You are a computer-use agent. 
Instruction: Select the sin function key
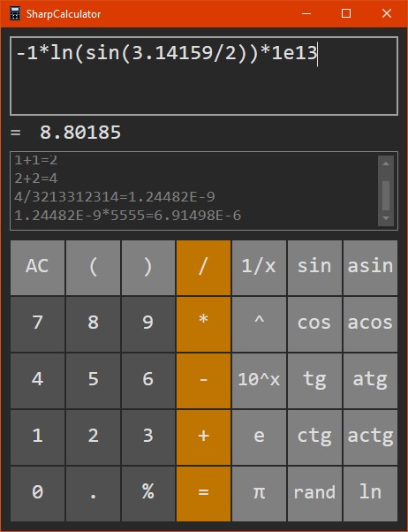[x=314, y=268]
